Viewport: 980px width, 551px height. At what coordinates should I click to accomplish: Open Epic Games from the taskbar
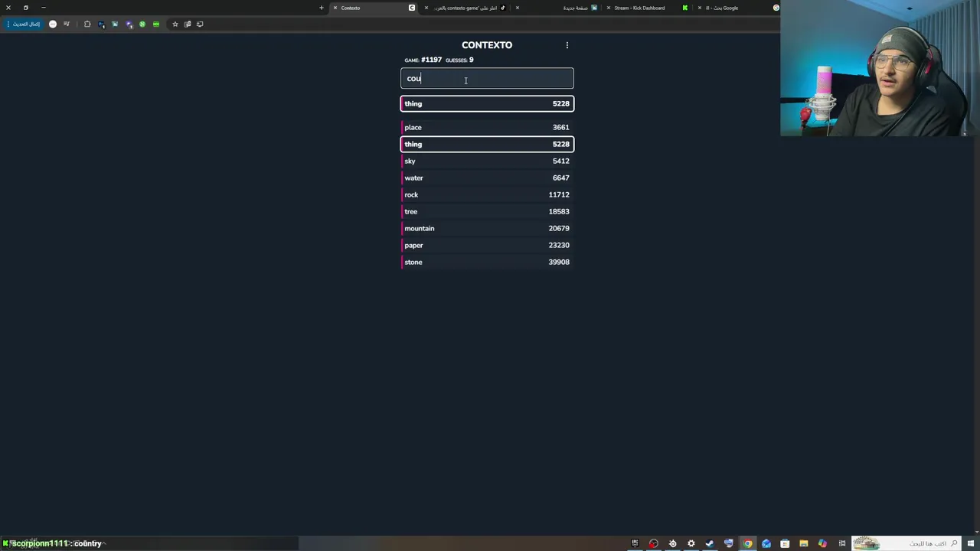[x=635, y=543]
